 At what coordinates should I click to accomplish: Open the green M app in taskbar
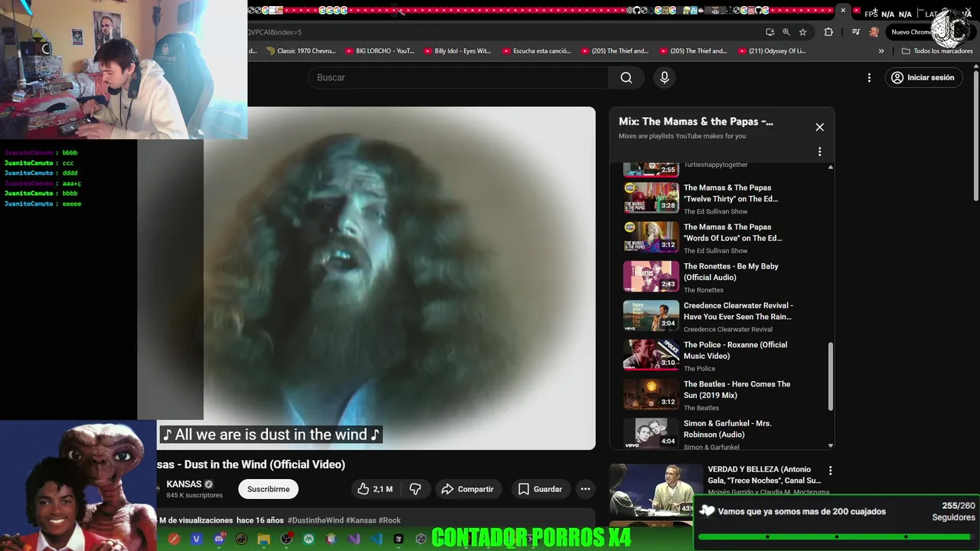coord(309,539)
